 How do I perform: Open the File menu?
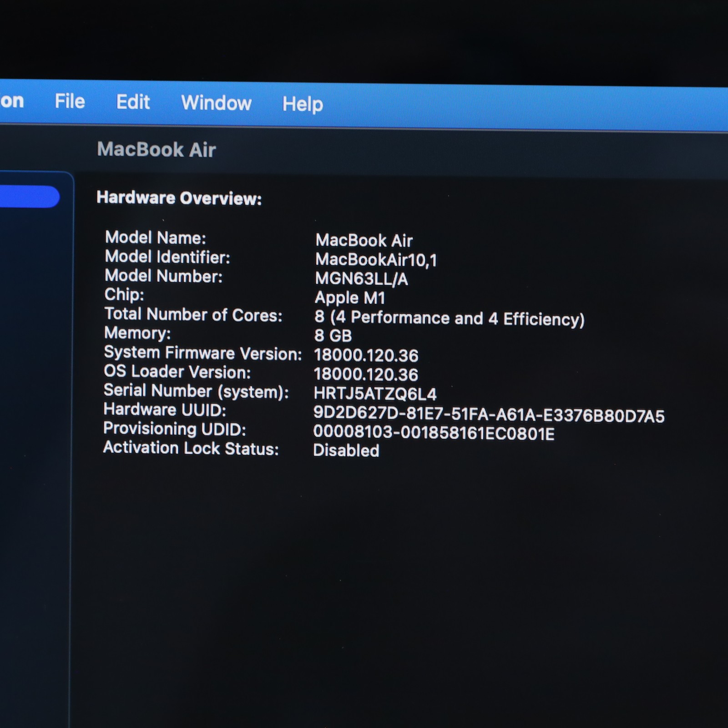[70, 101]
